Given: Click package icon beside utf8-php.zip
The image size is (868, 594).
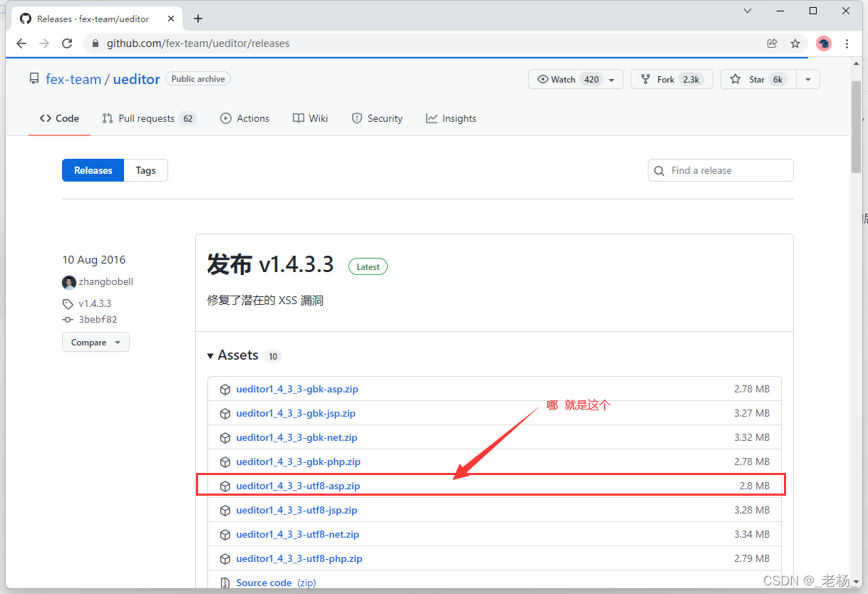Looking at the screenshot, I should (x=225, y=559).
